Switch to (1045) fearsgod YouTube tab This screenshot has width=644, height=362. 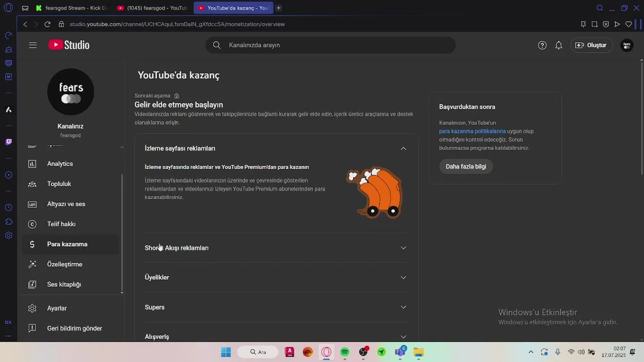[152, 8]
